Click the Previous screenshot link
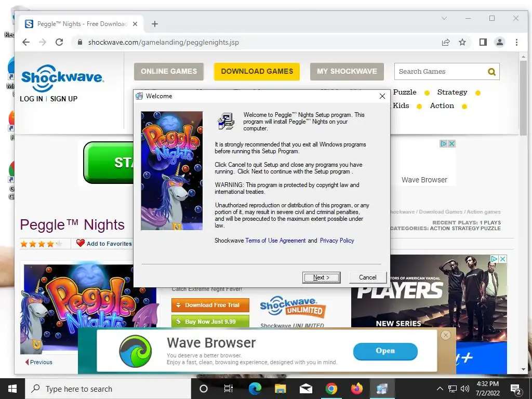The image size is (532, 399). pyautogui.click(x=39, y=362)
